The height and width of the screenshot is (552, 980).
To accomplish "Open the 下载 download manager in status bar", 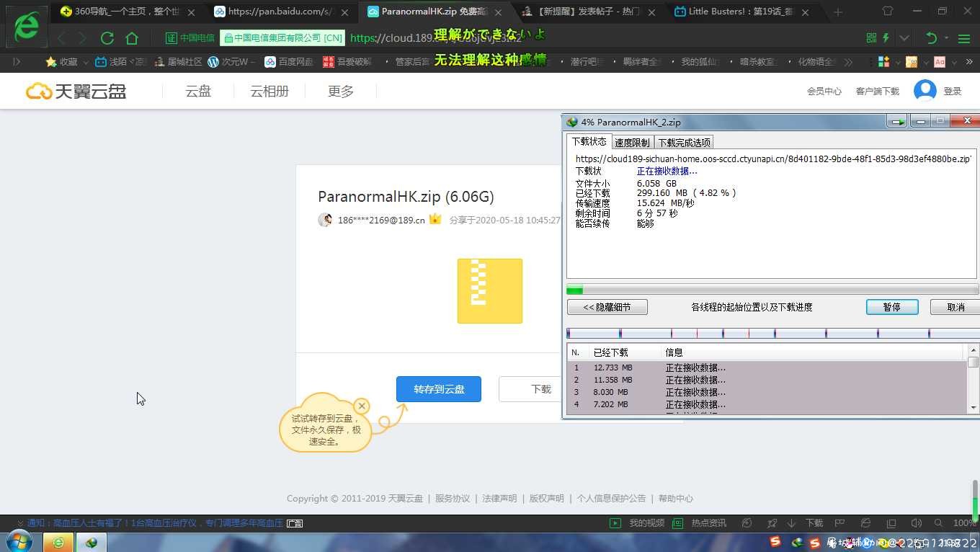I will [806, 523].
